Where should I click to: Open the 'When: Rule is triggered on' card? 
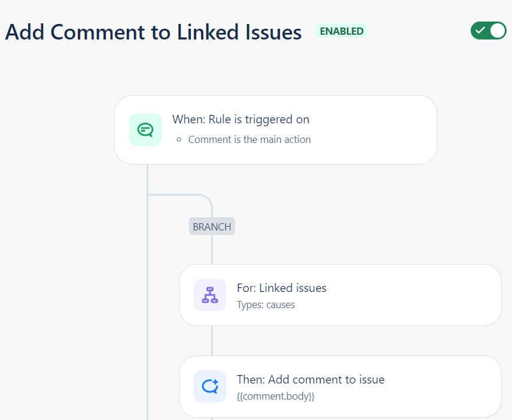tap(275, 129)
